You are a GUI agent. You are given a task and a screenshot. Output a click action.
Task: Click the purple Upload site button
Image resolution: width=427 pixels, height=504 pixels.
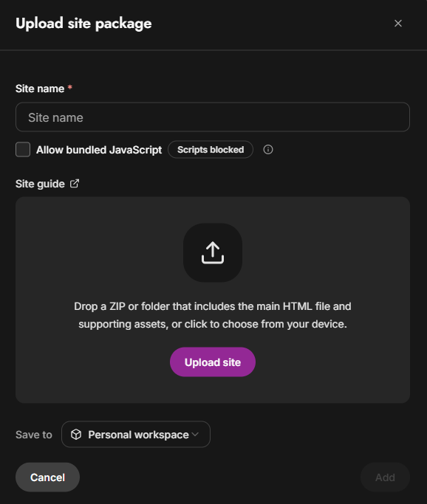212,362
